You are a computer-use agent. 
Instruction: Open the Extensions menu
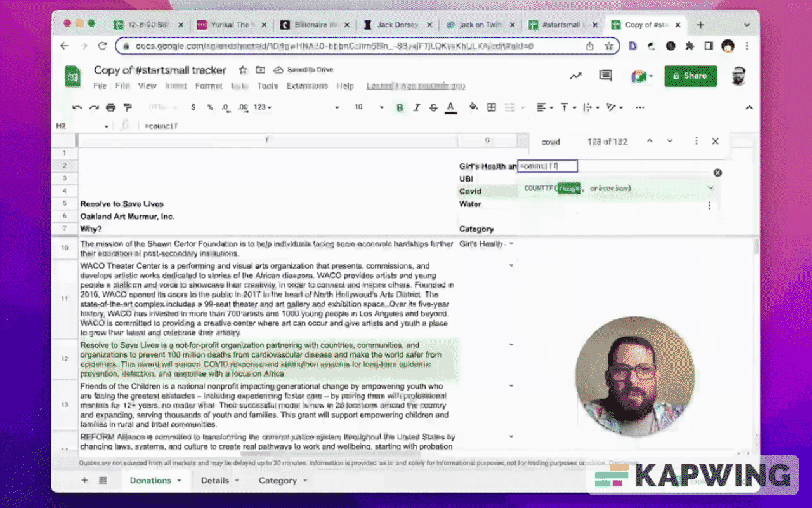pos(307,86)
